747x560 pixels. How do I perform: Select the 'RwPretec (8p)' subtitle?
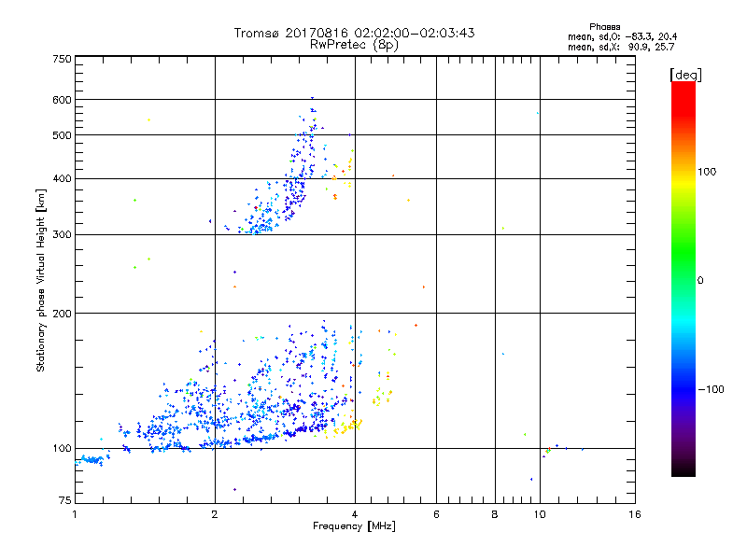click(x=354, y=45)
